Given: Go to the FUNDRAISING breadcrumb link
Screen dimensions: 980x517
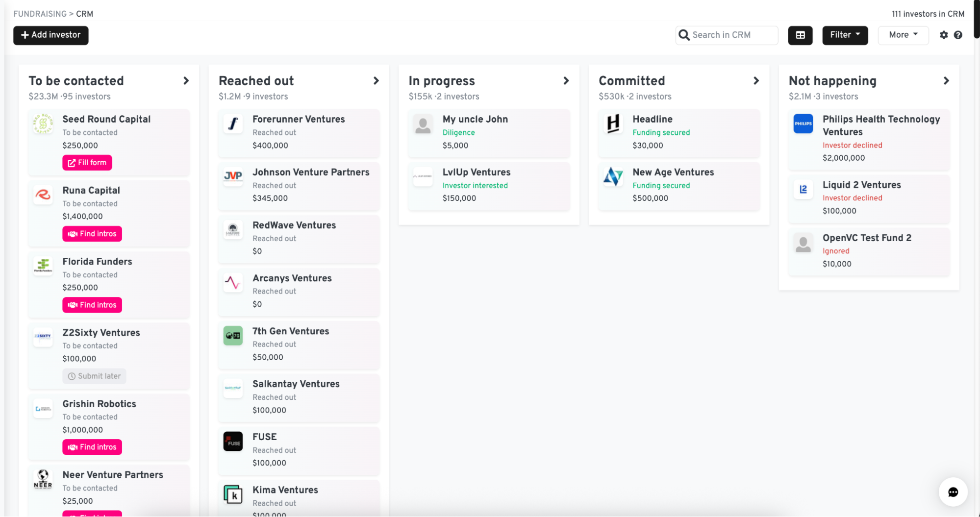Looking at the screenshot, I should 40,14.
